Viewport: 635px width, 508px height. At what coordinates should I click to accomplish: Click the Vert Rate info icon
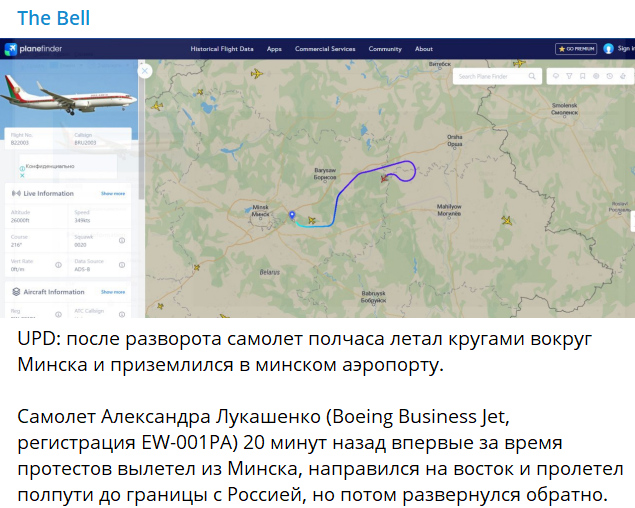58,265
